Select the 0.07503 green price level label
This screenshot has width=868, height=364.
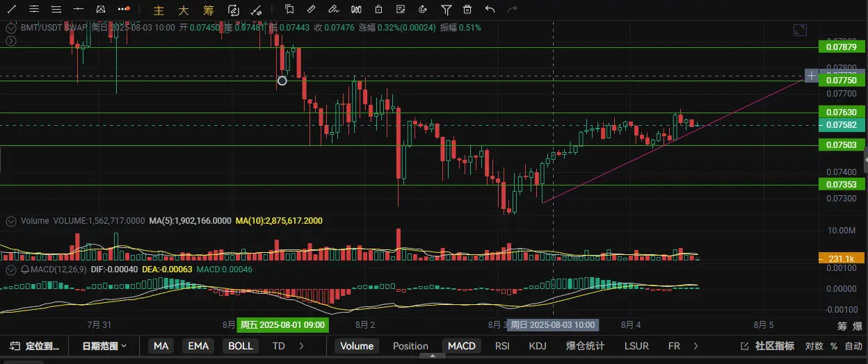[841, 144]
